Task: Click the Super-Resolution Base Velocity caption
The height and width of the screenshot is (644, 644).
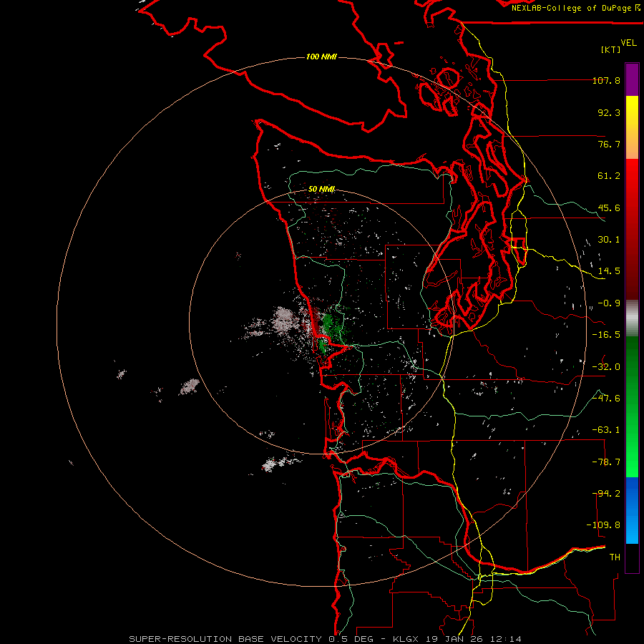Action: (x=326, y=639)
